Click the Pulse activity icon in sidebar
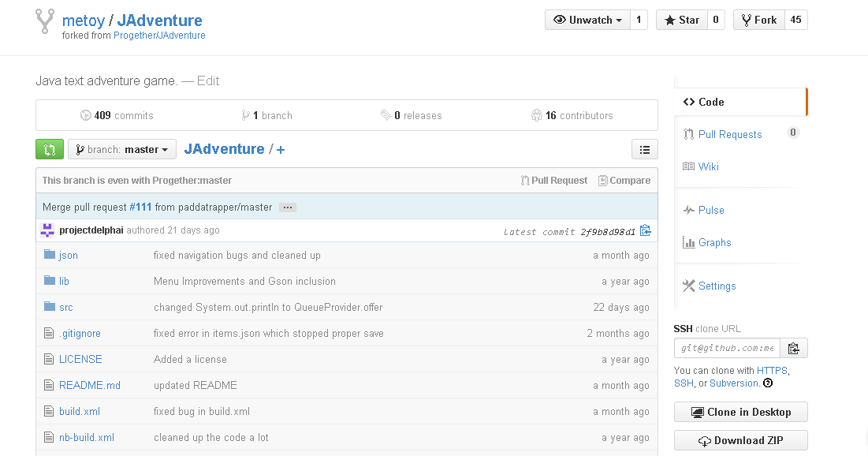This screenshot has width=868, height=456. pyautogui.click(x=688, y=210)
